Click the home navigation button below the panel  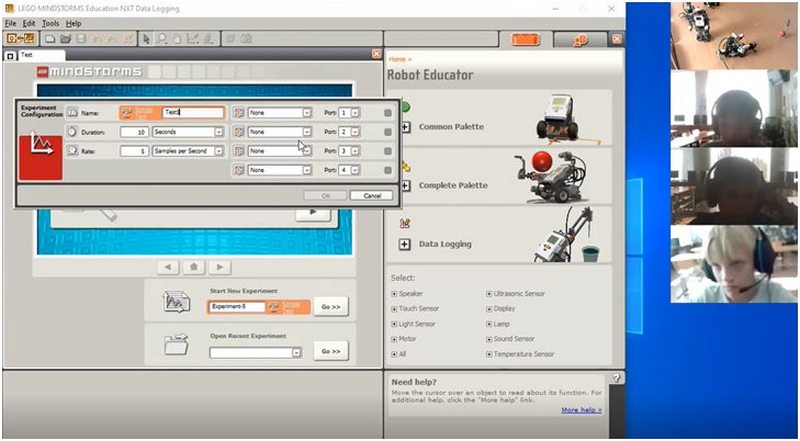(x=194, y=267)
